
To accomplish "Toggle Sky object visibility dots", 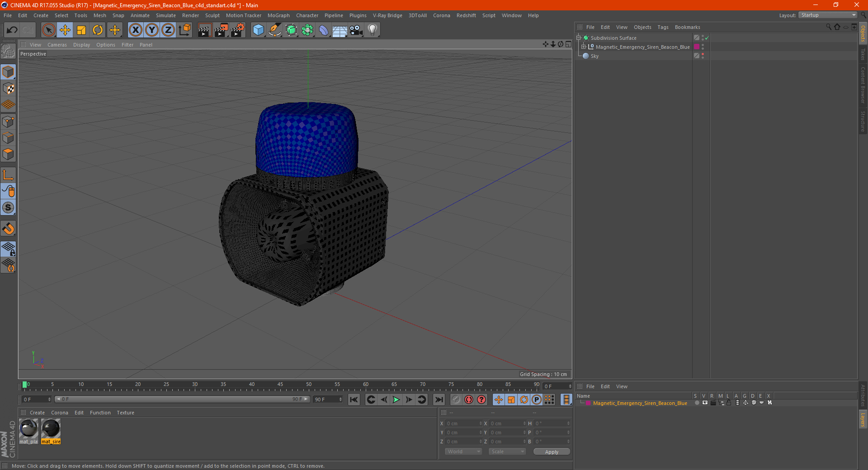I will coord(703,56).
